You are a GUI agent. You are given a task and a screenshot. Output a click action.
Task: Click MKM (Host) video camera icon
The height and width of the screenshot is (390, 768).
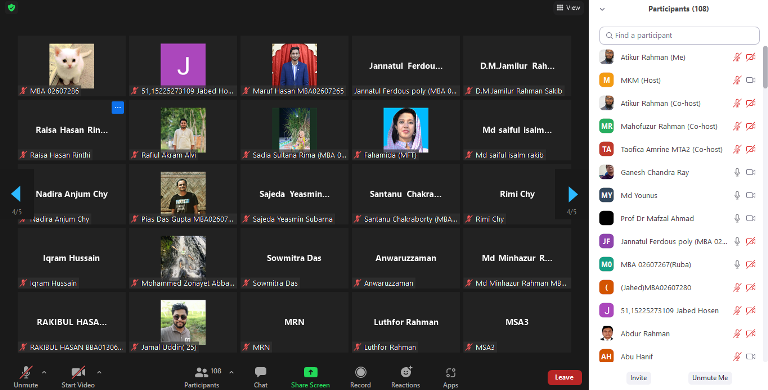pos(750,80)
